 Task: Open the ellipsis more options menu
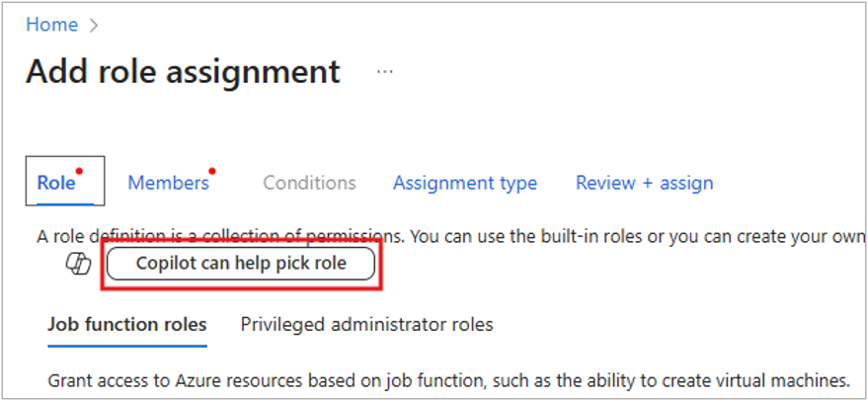(384, 72)
